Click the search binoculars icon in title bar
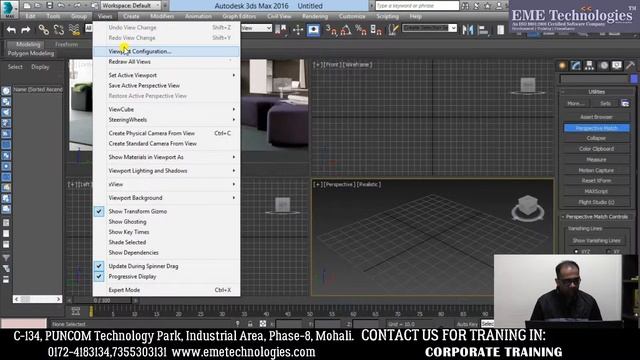The height and width of the screenshot is (360, 640). click(465, 6)
